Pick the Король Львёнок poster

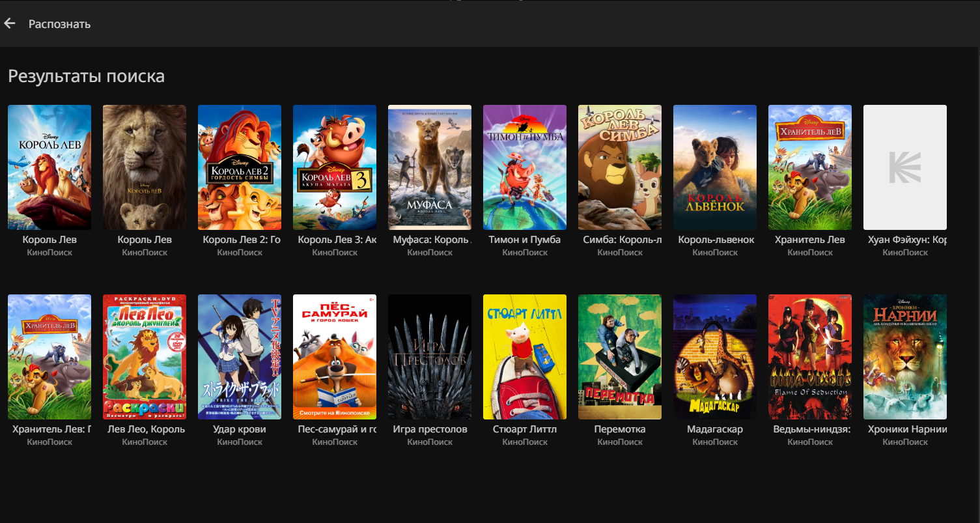[715, 167]
